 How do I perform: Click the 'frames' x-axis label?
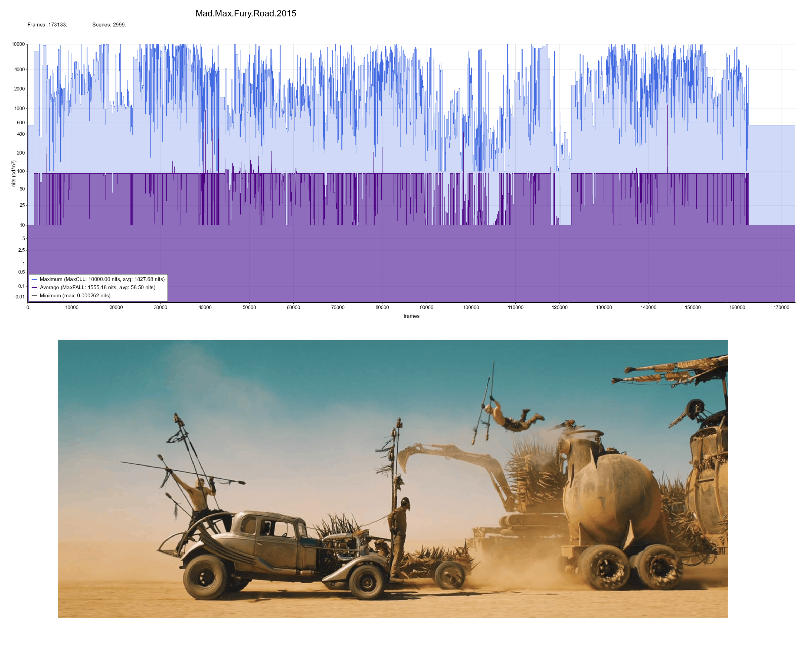(x=412, y=316)
